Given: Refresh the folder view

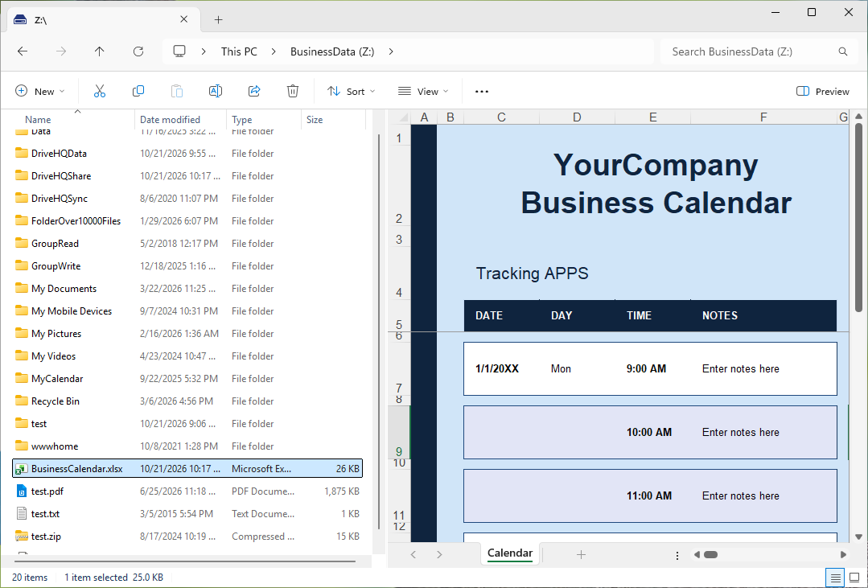Looking at the screenshot, I should click(138, 51).
